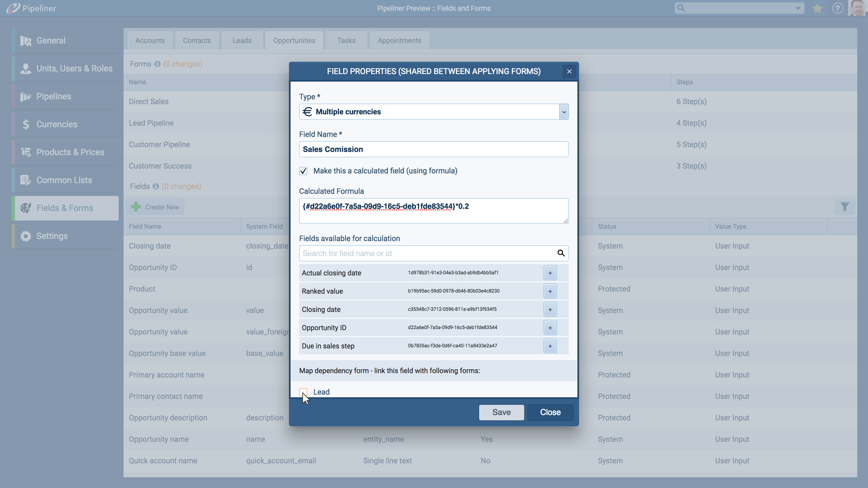Add Opportunity ID field to formula
This screenshot has width=868, height=488.
point(550,328)
